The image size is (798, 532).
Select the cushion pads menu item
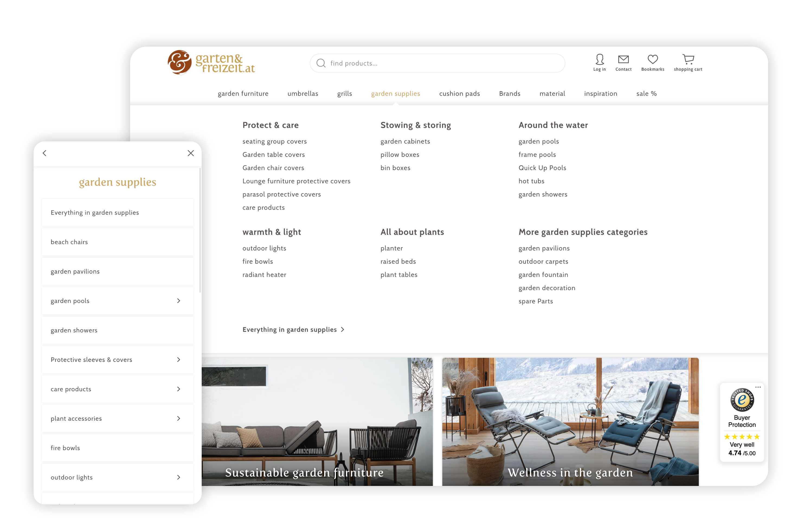click(x=459, y=94)
